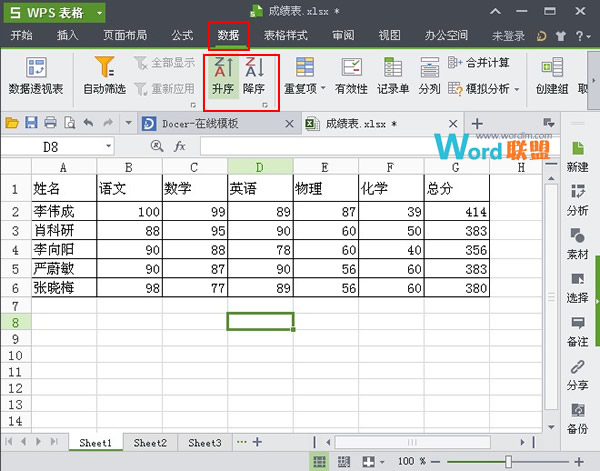
Task: Click the 创建组 group icon
Action: click(x=551, y=76)
